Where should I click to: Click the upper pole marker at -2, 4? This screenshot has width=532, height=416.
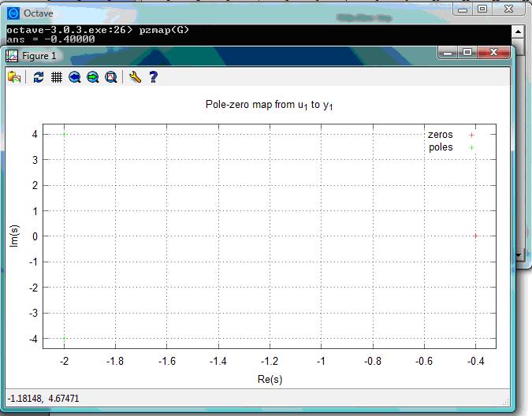64,134
